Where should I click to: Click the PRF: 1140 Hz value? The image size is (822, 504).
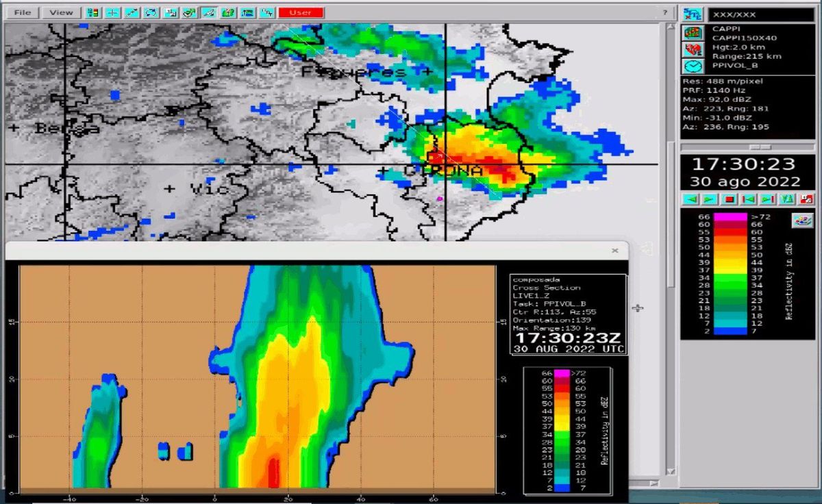pos(713,90)
